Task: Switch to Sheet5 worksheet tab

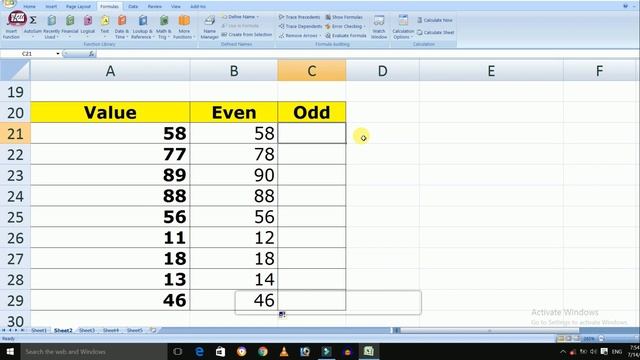Action: pyautogui.click(x=135, y=330)
